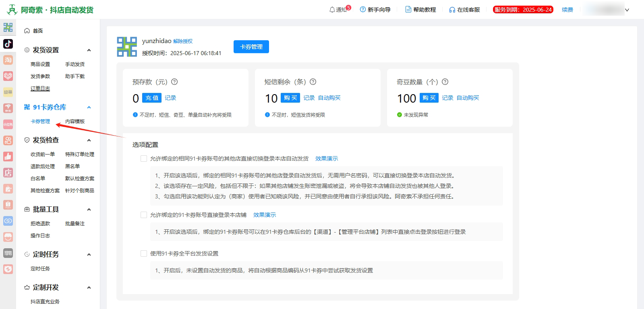Open 记录 link under 奇豆数量

pyautogui.click(x=447, y=98)
